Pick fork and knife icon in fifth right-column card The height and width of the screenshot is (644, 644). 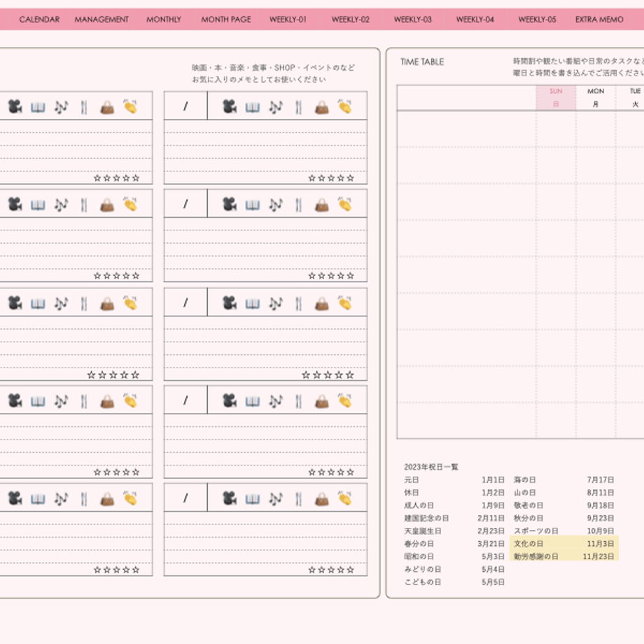(x=299, y=499)
